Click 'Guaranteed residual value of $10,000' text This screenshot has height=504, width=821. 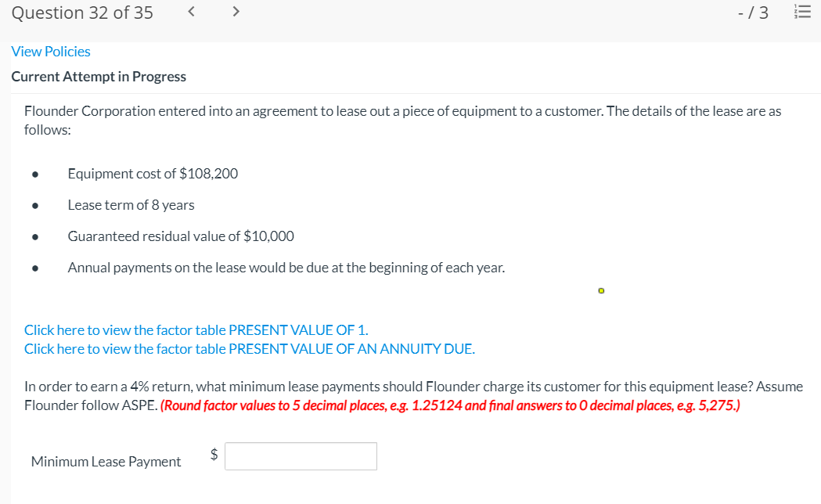[x=181, y=236]
